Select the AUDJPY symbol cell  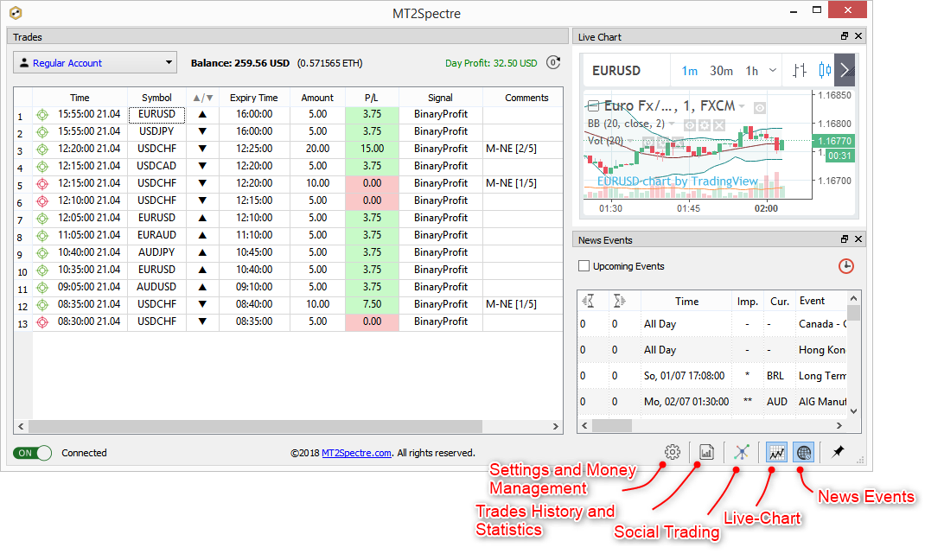point(156,253)
